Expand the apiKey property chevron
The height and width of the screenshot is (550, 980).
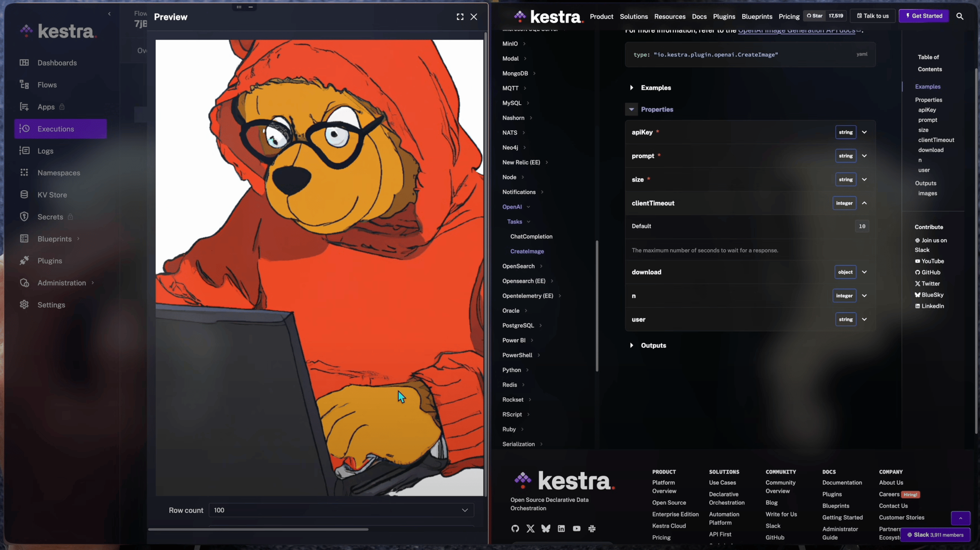pos(864,132)
